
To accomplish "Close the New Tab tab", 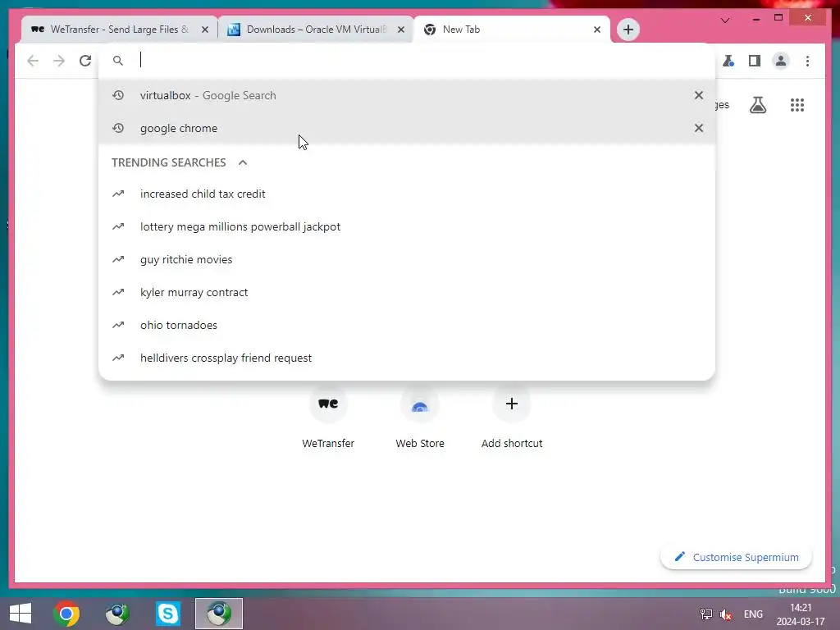I will [597, 30].
